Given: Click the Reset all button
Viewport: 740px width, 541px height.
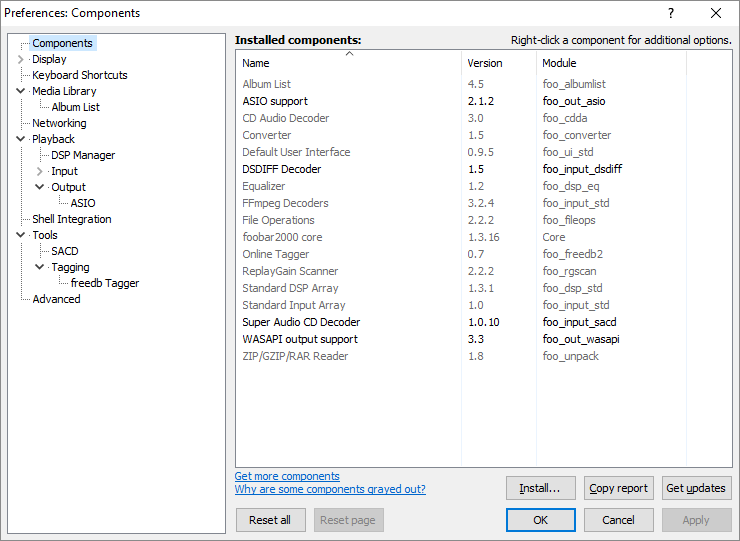Looking at the screenshot, I should pos(270,520).
